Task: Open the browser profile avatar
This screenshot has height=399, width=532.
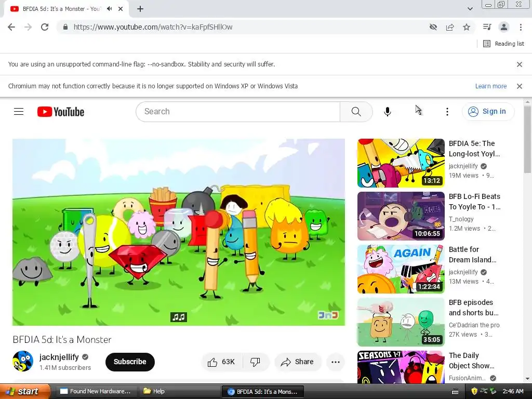Action: click(x=504, y=27)
